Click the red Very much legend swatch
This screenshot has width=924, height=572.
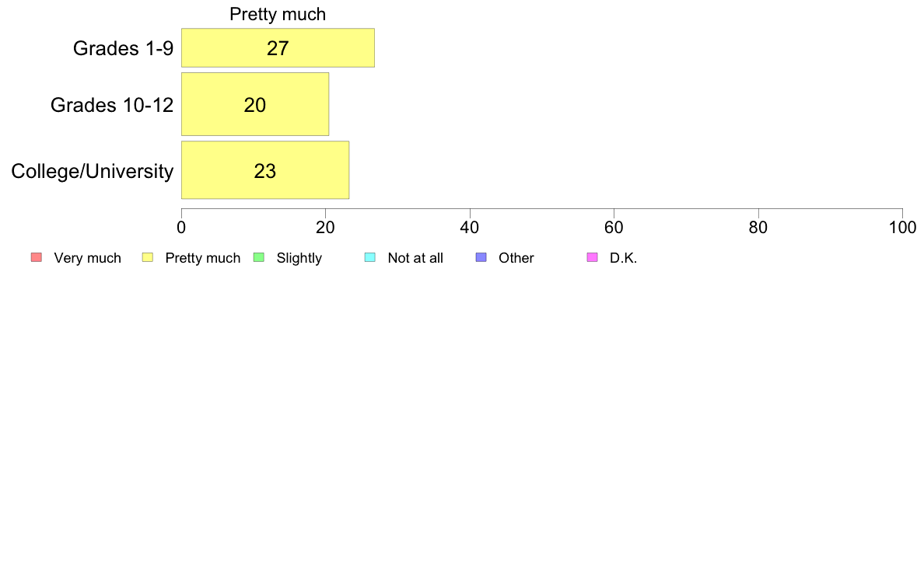(x=37, y=257)
